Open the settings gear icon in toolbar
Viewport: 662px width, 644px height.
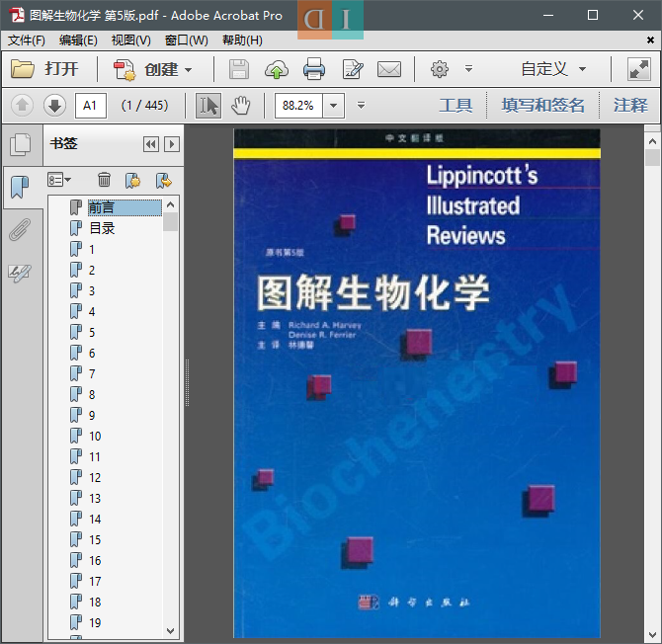[x=439, y=69]
